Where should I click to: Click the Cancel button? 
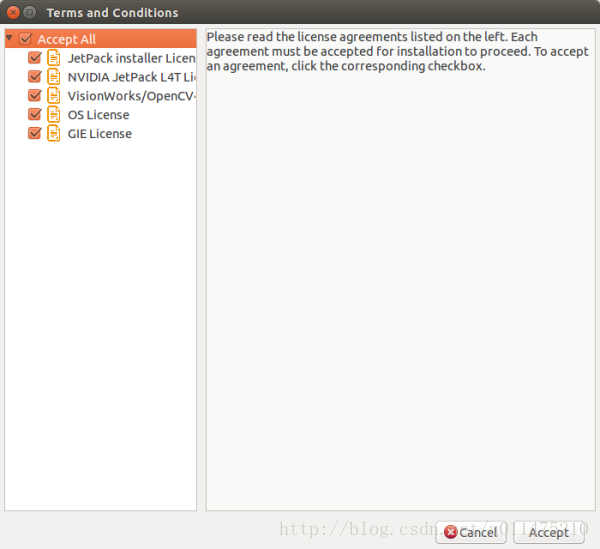[x=471, y=532]
